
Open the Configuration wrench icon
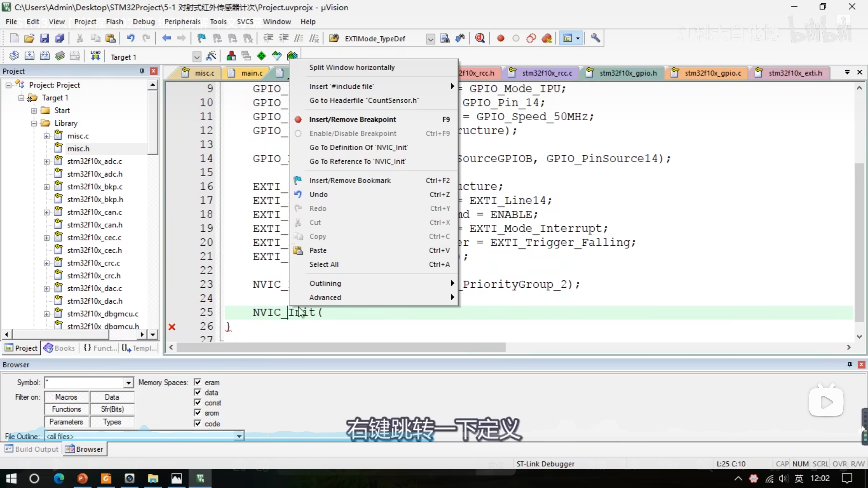coord(595,38)
